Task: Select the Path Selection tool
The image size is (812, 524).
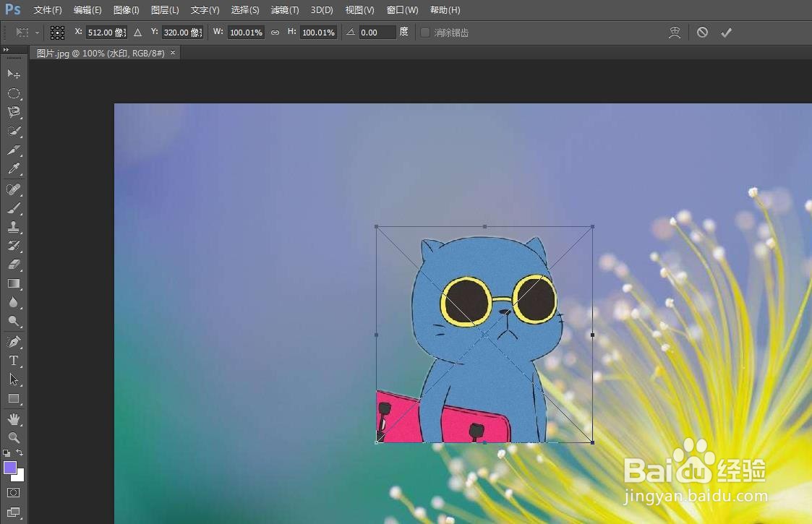Action: 14,379
